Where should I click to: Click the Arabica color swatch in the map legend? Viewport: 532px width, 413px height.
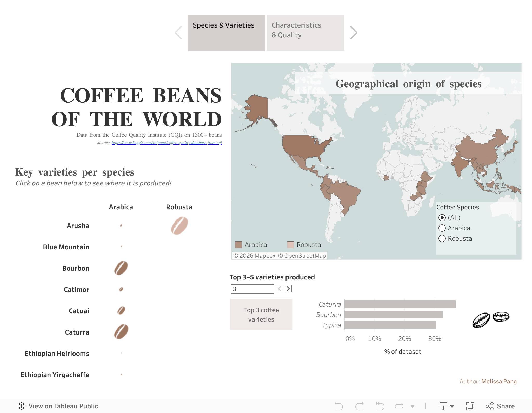click(238, 244)
